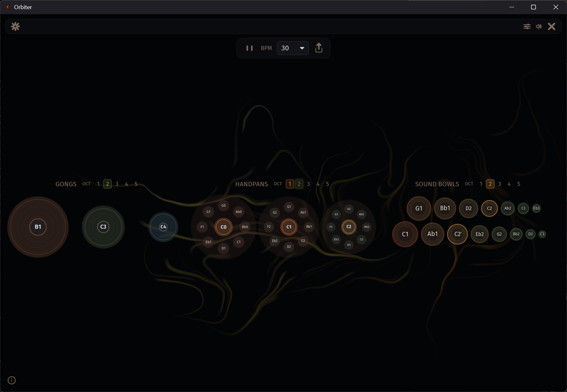Strike the C4 gong
Screen dimensions: 567x392
click(163, 227)
